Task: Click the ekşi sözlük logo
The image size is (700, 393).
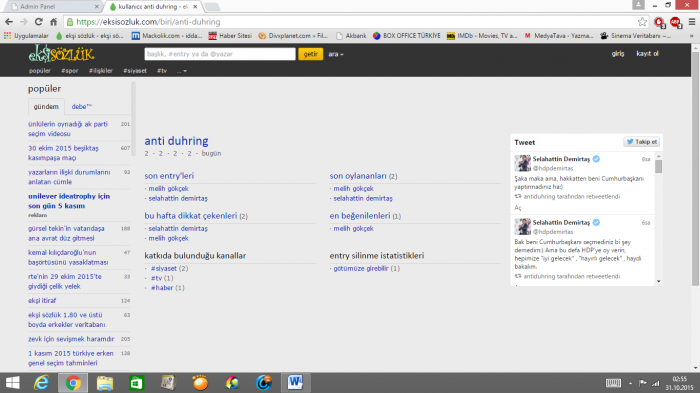Action: (x=61, y=54)
